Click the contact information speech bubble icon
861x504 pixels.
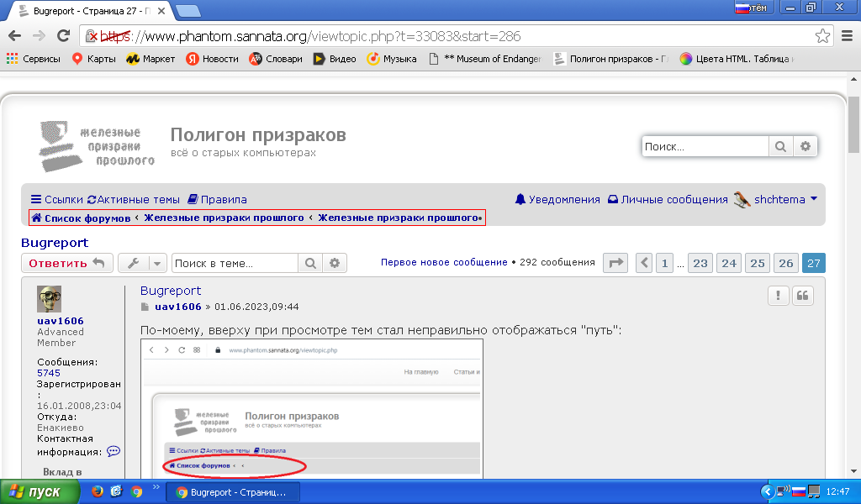coord(114,451)
